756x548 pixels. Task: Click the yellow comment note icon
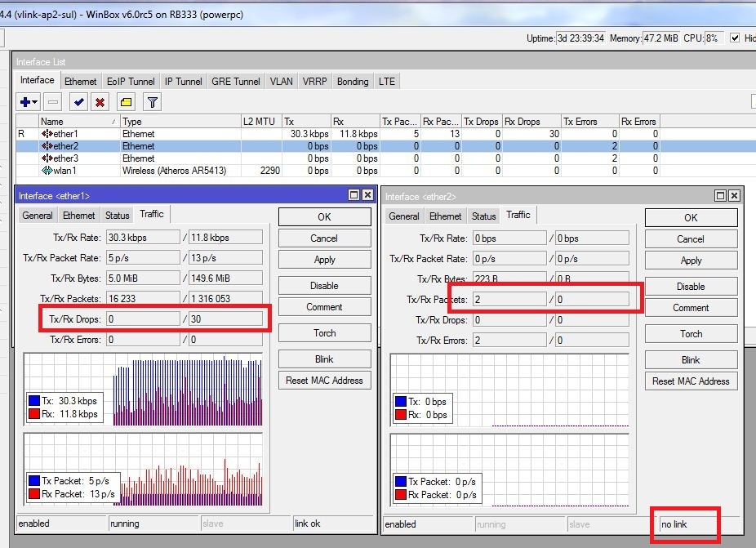coord(126,102)
